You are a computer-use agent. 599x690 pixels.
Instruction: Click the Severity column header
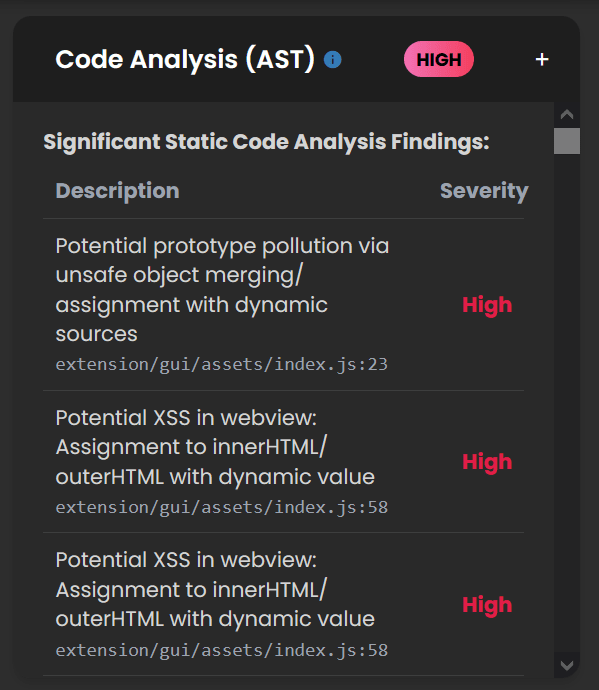(484, 191)
